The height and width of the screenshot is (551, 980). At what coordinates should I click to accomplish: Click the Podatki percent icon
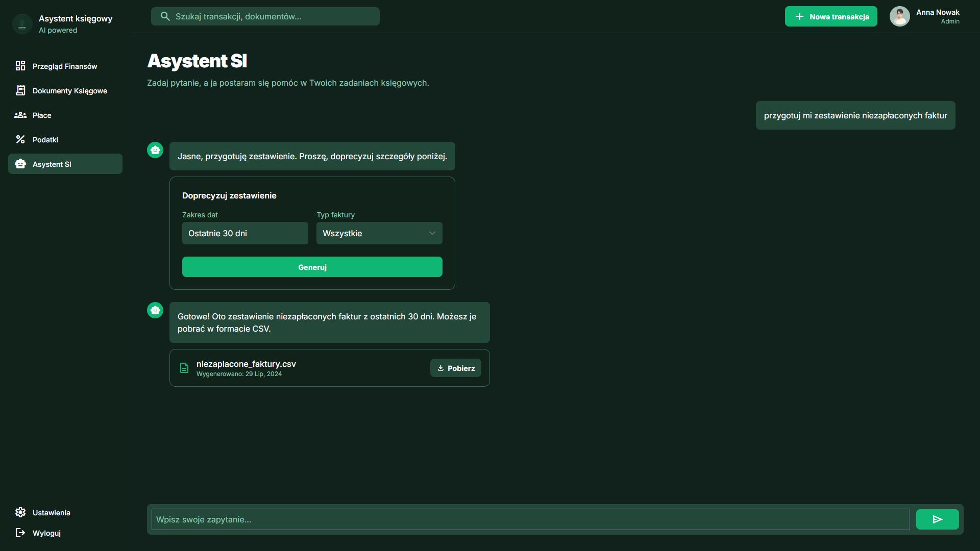(20, 139)
